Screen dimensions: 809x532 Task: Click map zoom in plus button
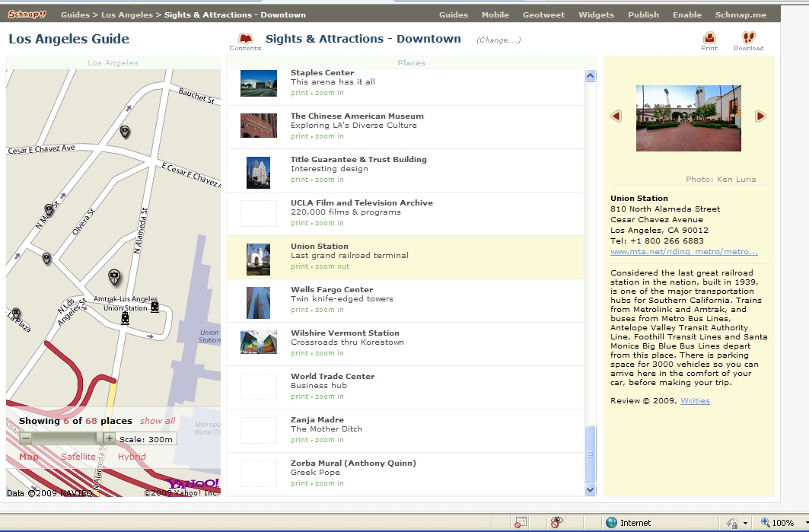(x=109, y=438)
